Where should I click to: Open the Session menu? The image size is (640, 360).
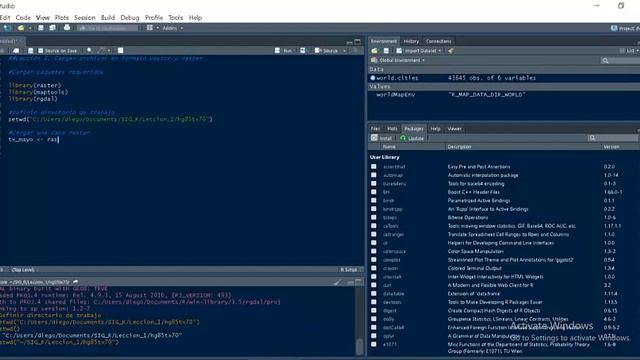coord(84,18)
